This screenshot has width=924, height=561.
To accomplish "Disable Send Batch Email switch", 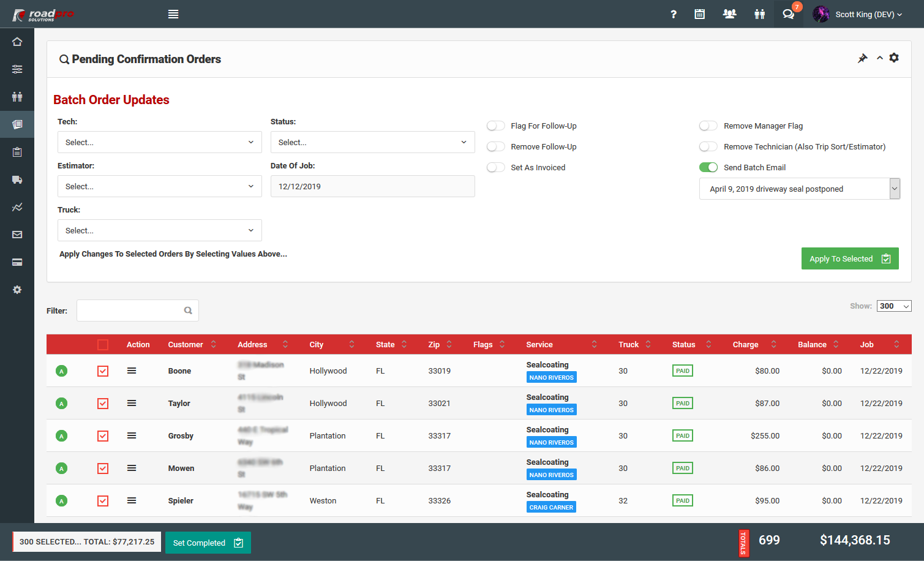I will pos(708,167).
